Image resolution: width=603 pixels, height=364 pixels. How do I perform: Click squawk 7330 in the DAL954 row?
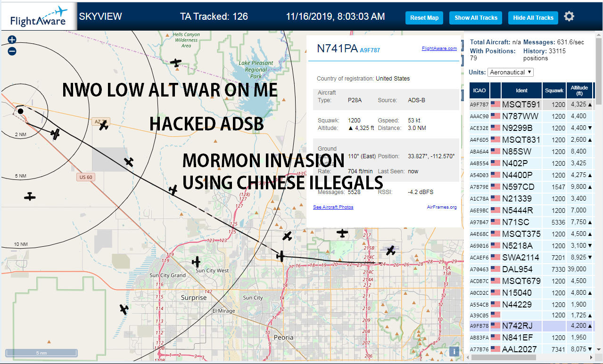tap(558, 269)
